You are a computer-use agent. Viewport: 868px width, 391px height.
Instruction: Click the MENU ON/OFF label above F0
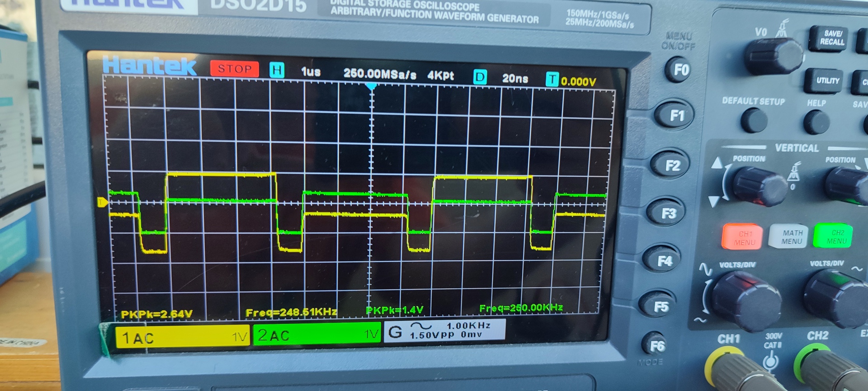[x=678, y=41]
